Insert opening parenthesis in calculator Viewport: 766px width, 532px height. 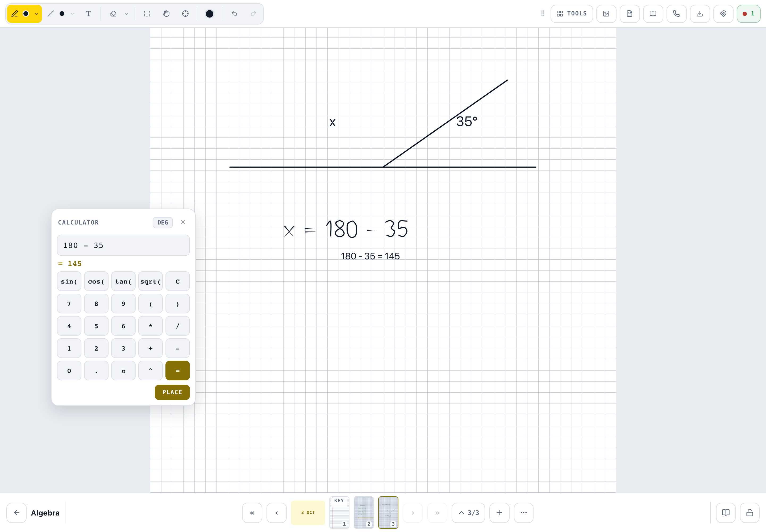pyautogui.click(x=150, y=304)
